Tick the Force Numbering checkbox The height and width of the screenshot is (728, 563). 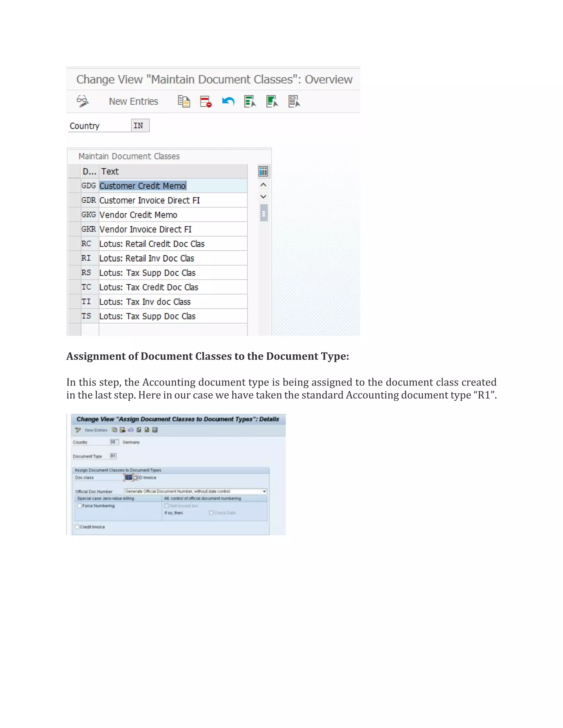click(80, 506)
